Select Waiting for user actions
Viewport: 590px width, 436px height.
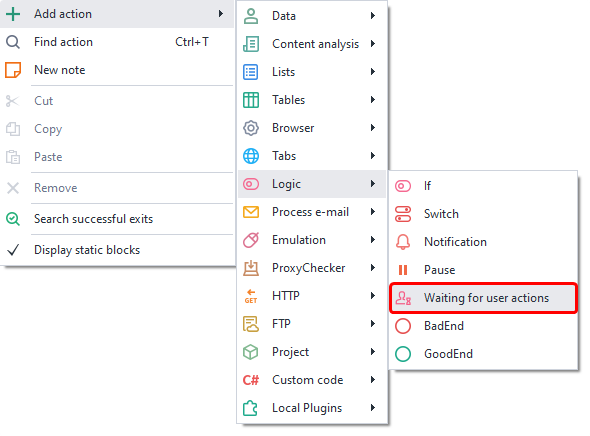484,298
